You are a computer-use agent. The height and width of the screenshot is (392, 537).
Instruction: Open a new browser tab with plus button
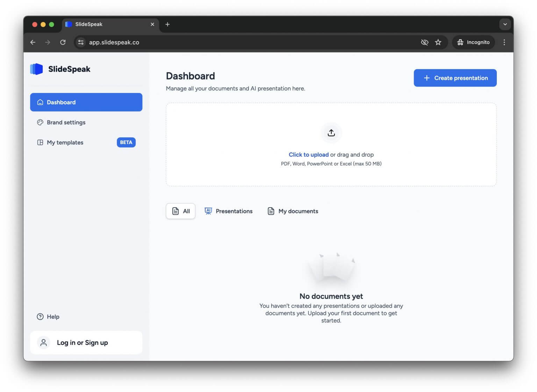pos(167,24)
